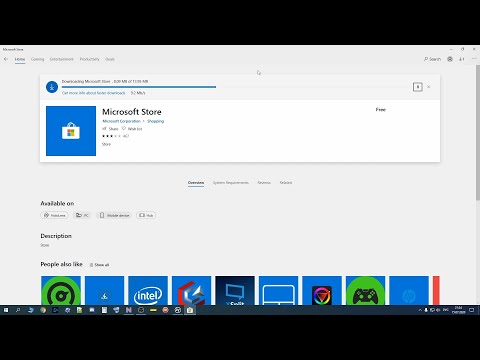Open the Deals tab
Viewport: 480px width, 360px height.
pos(110,59)
